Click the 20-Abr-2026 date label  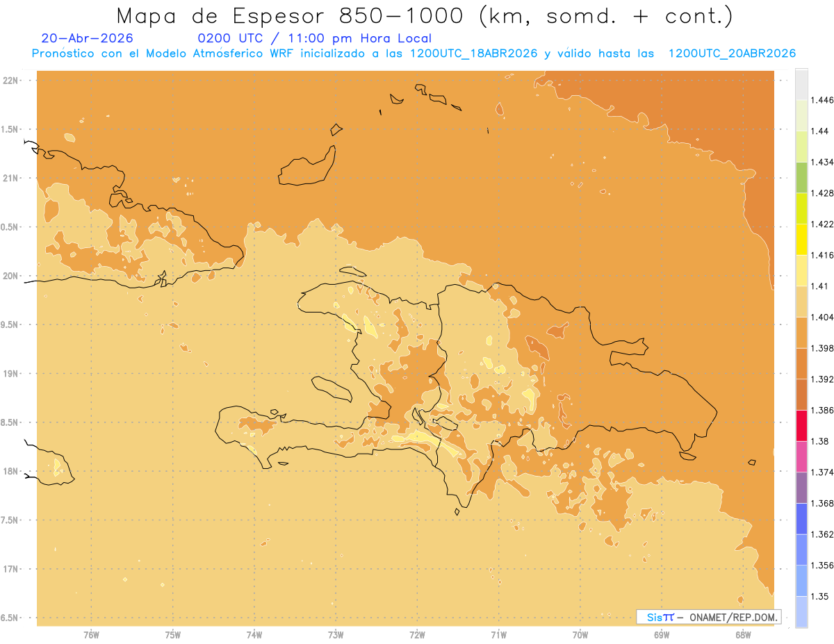click(88, 38)
